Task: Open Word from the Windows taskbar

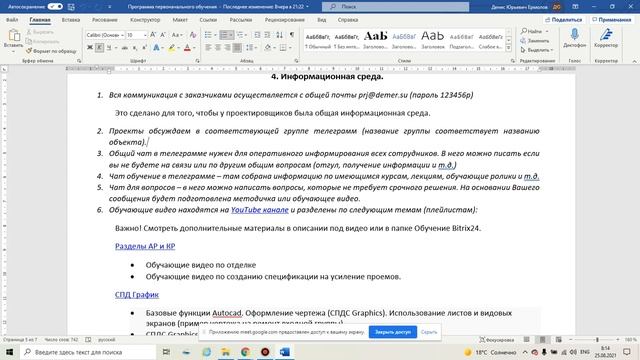Action: 284,352
